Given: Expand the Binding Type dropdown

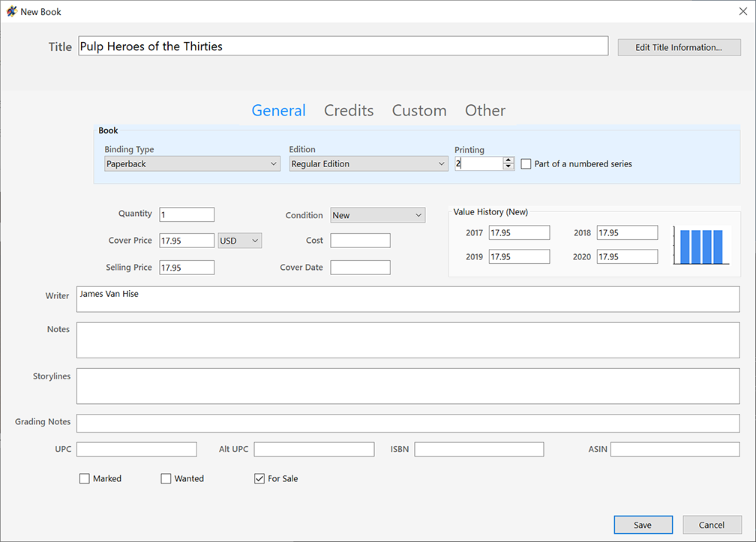Looking at the screenshot, I should (192, 164).
